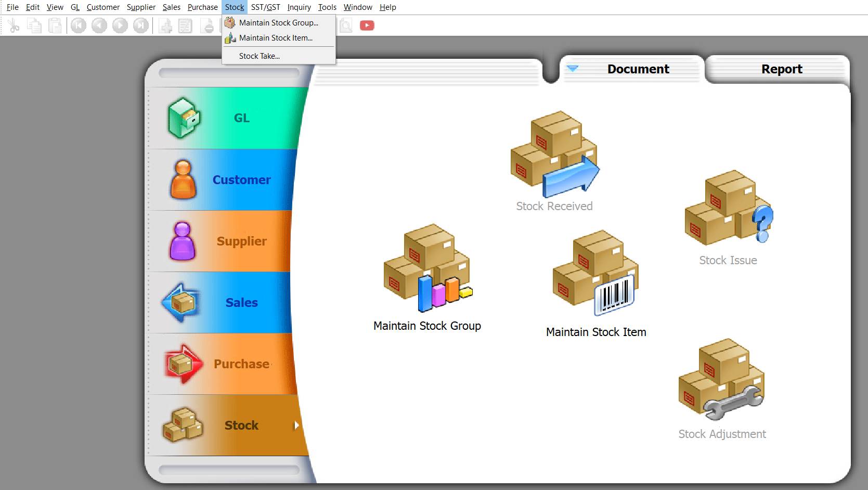Open Maintain Stock Item barcode icon
The image size is (868, 490).
[x=595, y=274]
